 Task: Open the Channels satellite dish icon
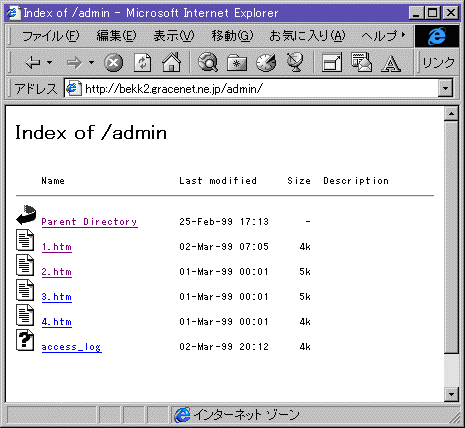(x=295, y=62)
